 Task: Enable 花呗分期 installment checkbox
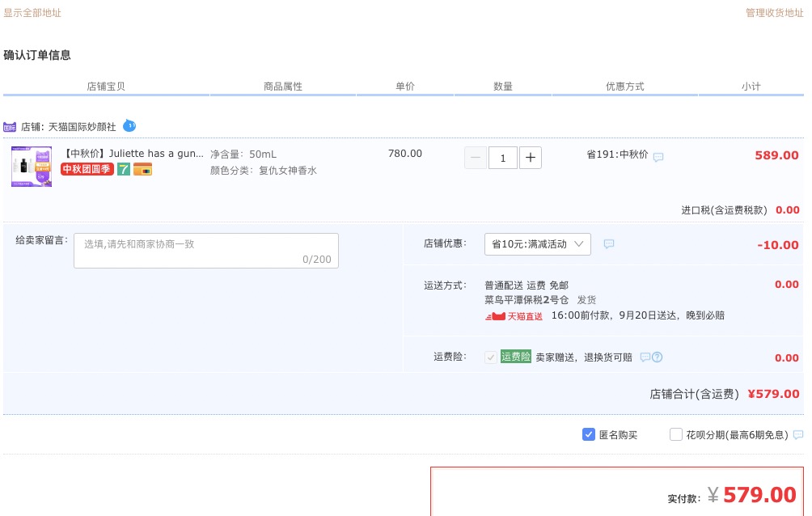coord(676,434)
